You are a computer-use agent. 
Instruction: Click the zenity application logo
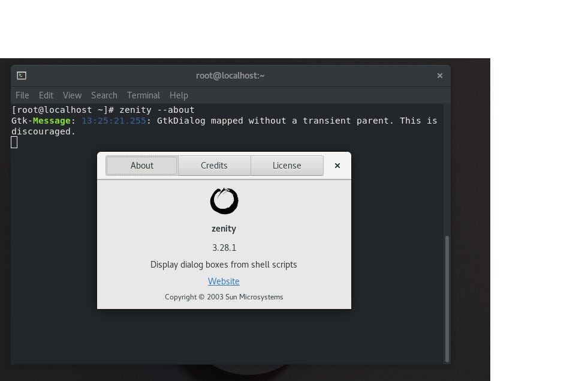(x=224, y=200)
